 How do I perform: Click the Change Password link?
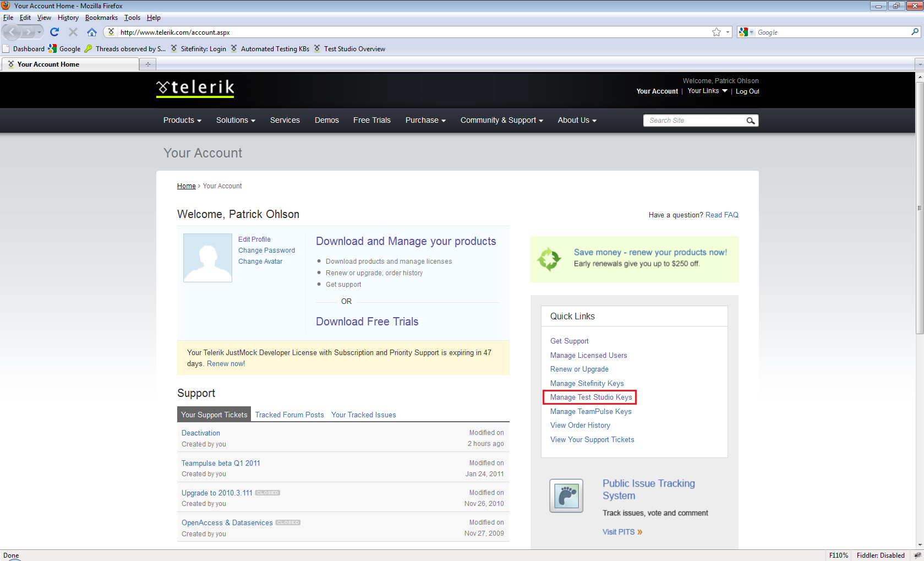[266, 250]
